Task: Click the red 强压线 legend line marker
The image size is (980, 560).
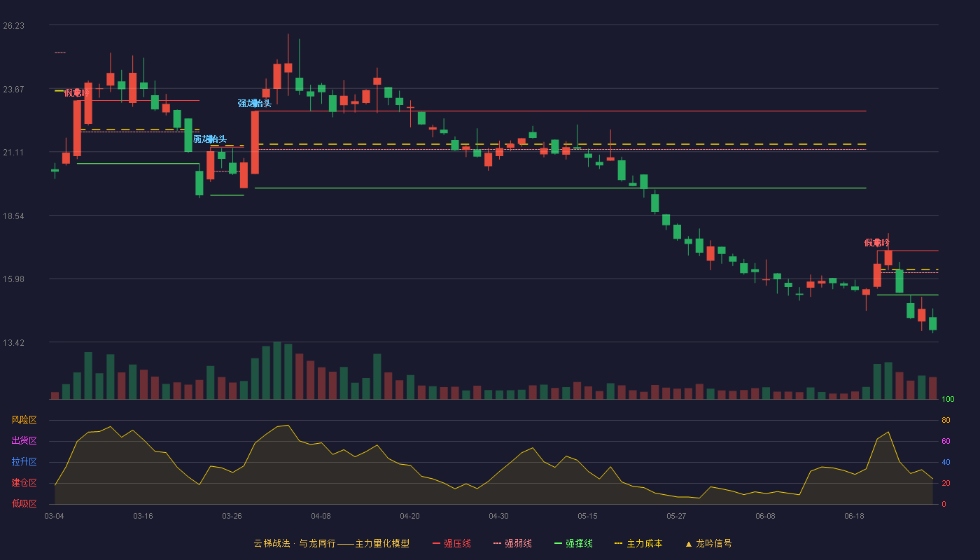Action: tap(437, 543)
